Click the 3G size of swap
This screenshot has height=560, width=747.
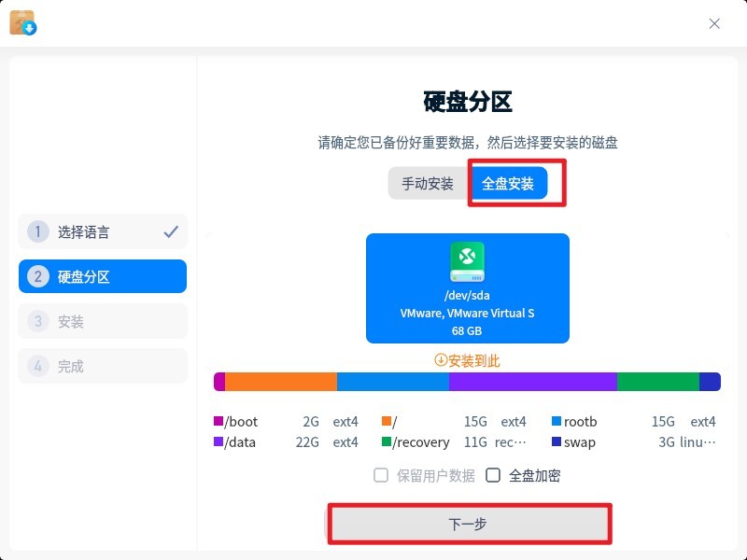[667, 442]
